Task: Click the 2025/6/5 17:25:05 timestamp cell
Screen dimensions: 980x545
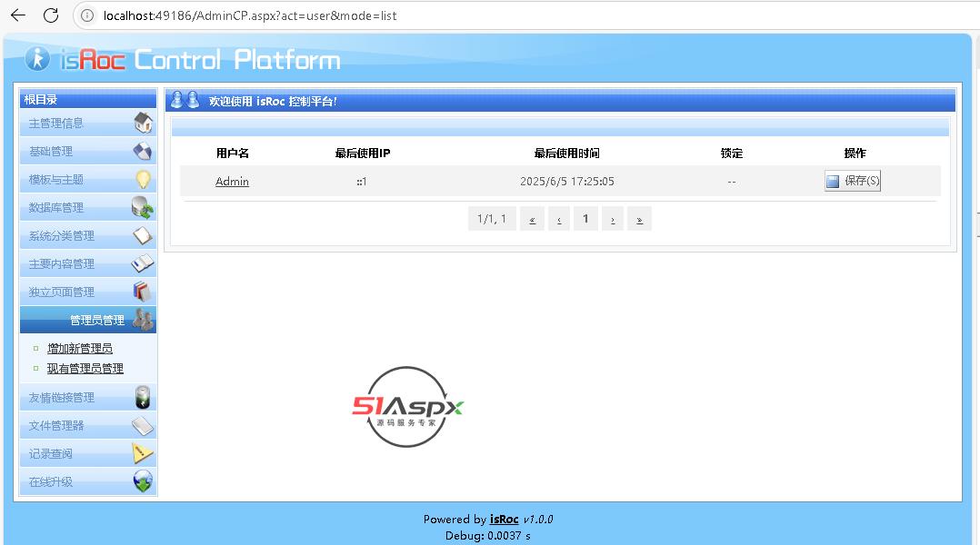Action: pos(567,181)
